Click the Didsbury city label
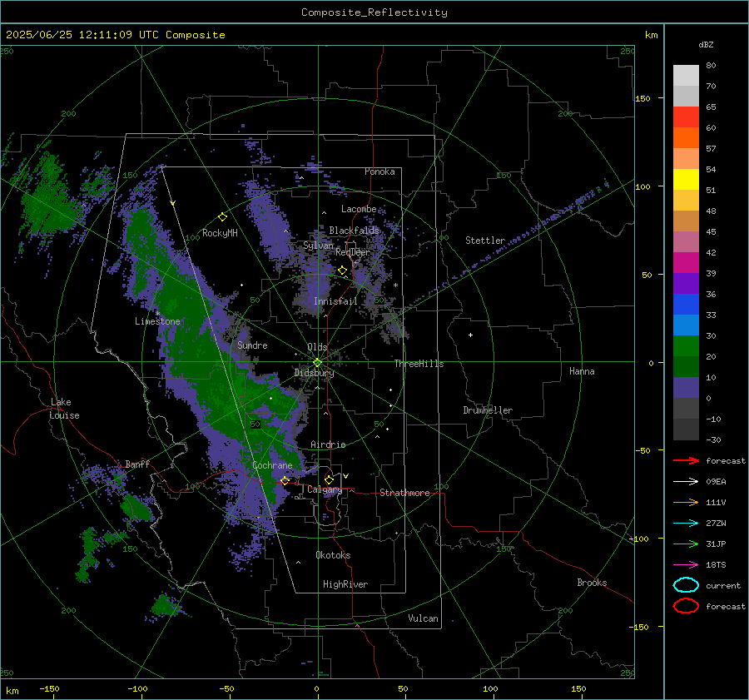 click(x=315, y=373)
